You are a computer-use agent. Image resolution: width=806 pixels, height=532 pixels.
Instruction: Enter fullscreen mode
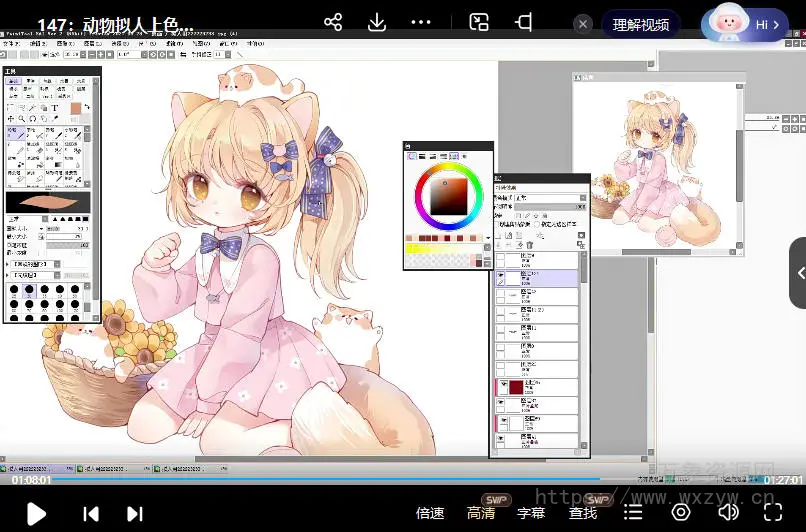click(x=773, y=512)
